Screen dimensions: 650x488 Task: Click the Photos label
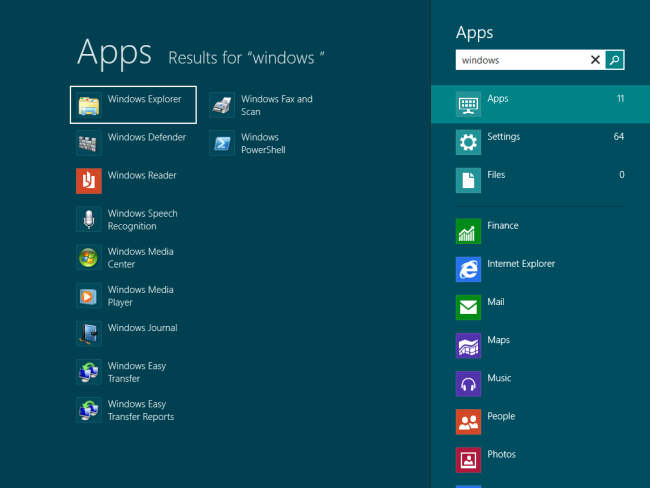tap(502, 454)
